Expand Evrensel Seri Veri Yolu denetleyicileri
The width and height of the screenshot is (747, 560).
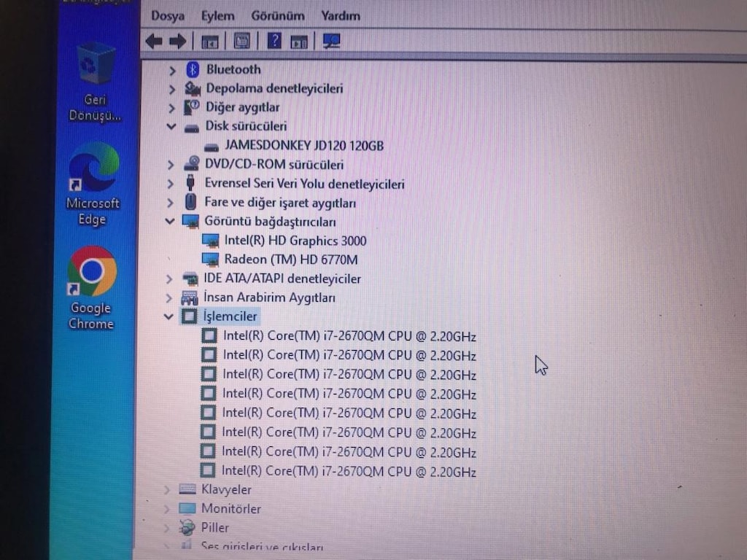pyautogui.click(x=171, y=184)
